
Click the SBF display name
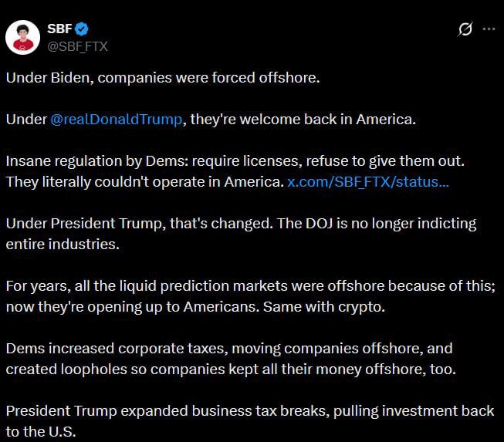(x=59, y=29)
